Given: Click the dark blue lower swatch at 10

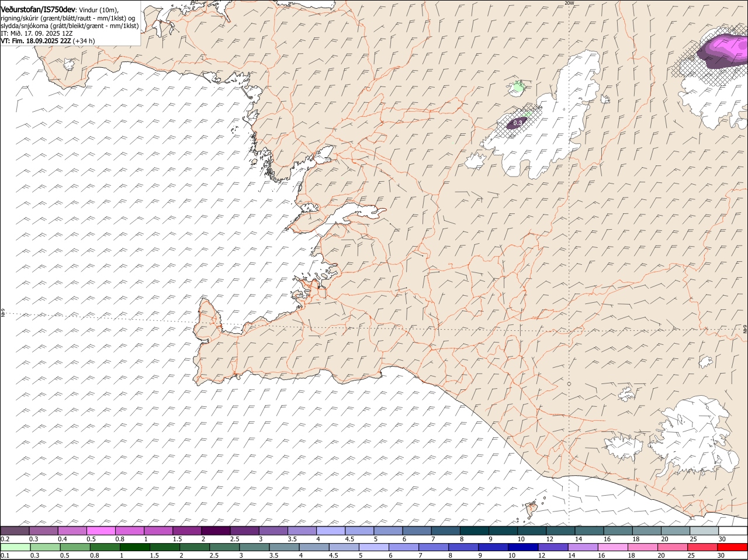Looking at the screenshot, I should (523, 547).
